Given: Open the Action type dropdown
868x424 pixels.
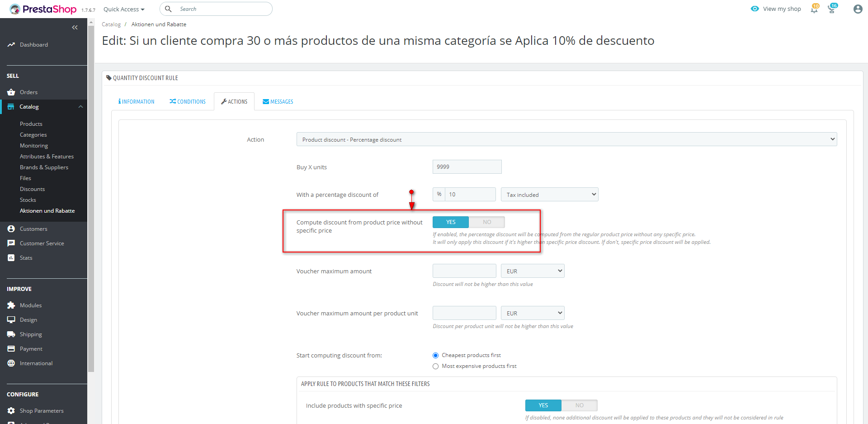Looking at the screenshot, I should 566,139.
